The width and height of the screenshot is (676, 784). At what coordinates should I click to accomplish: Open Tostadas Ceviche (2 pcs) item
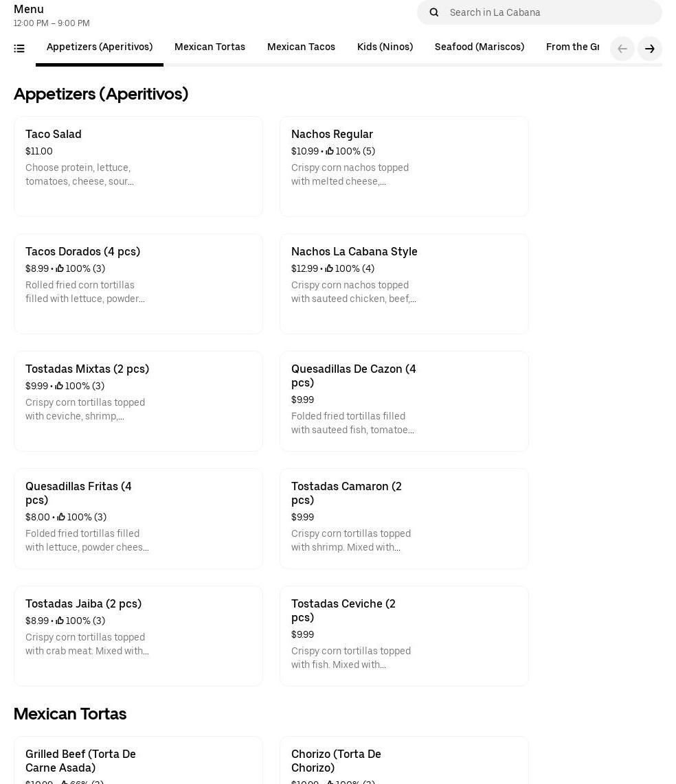click(x=404, y=636)
